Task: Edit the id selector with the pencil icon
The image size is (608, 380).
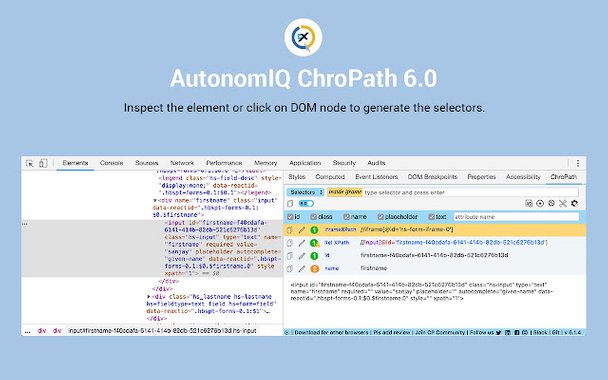Action: [302, 256]
